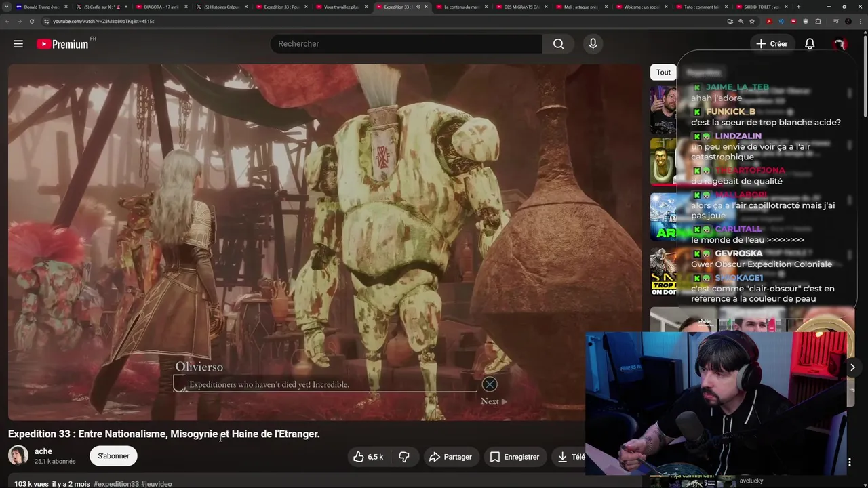The height and width of the screenshot is (488, 868).
Task: Open the account avatar menu
Action: point(840,44)
